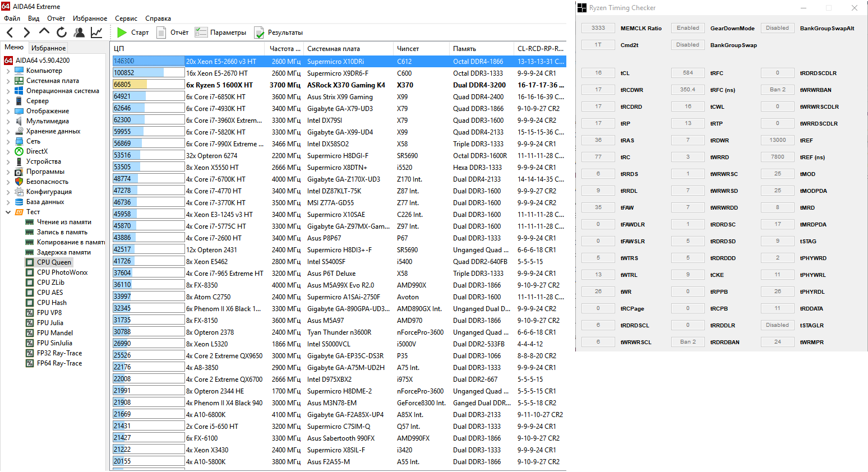
Task: Sort by the Частота column header
Action: tap(284, 49)
